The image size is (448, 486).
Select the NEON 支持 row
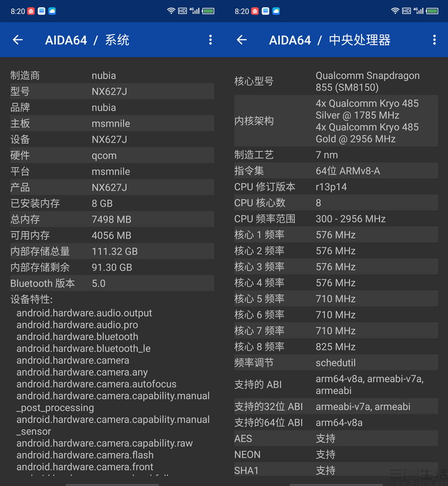pos(336,454)
